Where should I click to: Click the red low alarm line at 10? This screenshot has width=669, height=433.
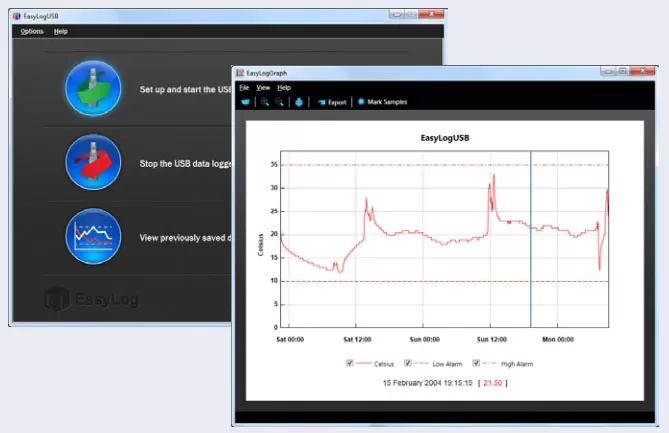[445, 281]
